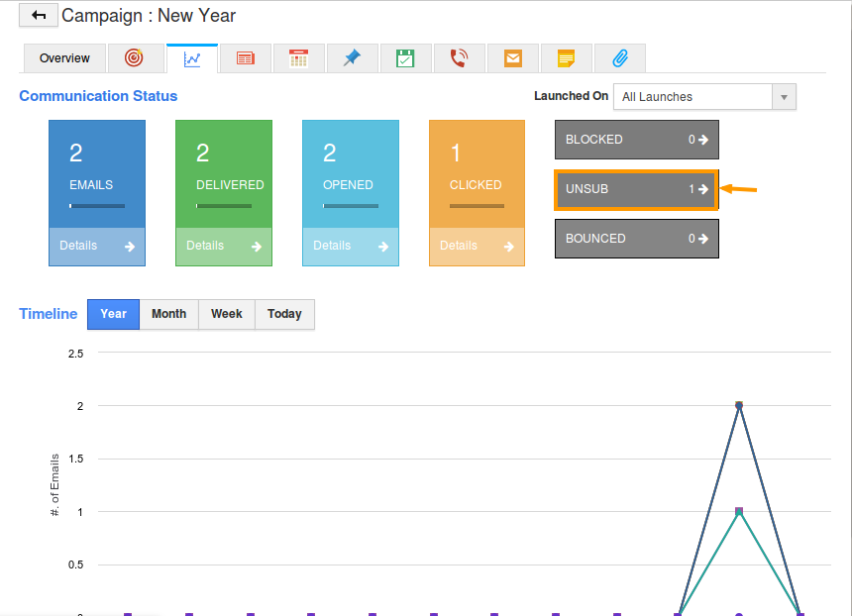Open the paperclip attachments tab
This screenshot has width=852, height=616.
pos(620,58)
